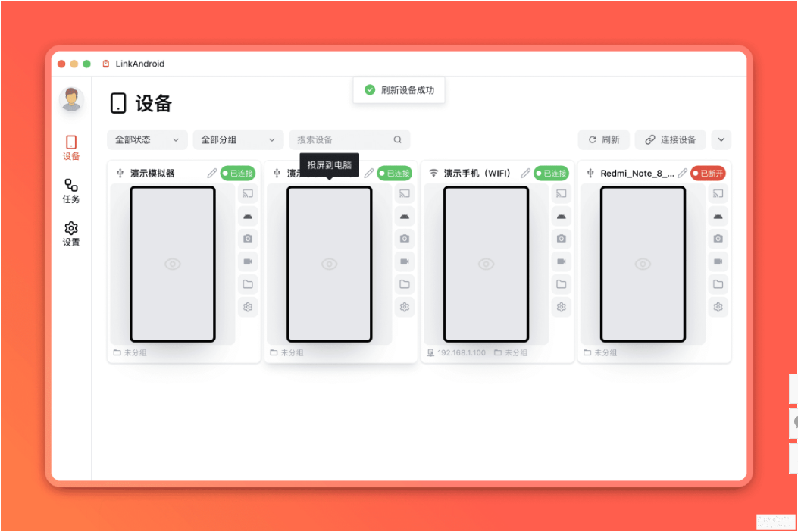
Task: Open device settings gear on the 演示手机（WIFI）card
Action: pos(562,307)
